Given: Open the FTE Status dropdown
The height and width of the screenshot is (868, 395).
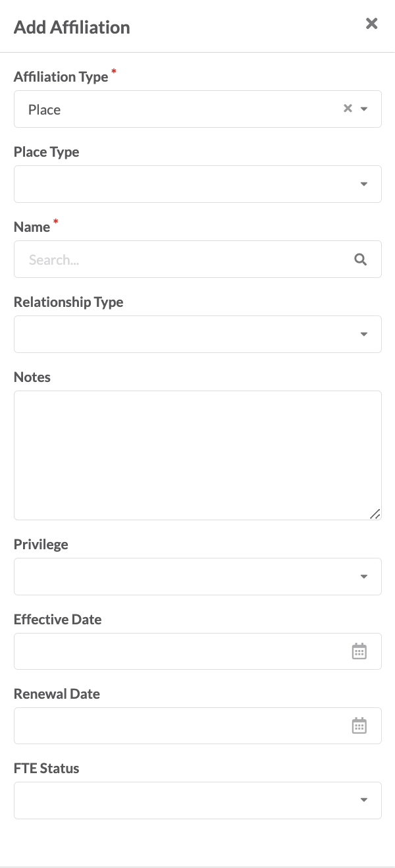Looking at the screenshot, I should coord(197,800).
